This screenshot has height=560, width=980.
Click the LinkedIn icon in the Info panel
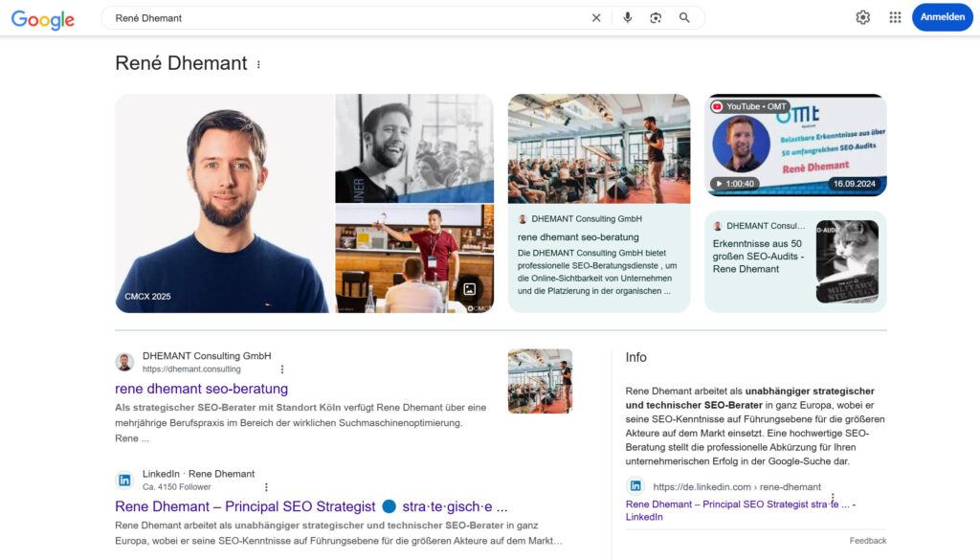coord(635,486)
